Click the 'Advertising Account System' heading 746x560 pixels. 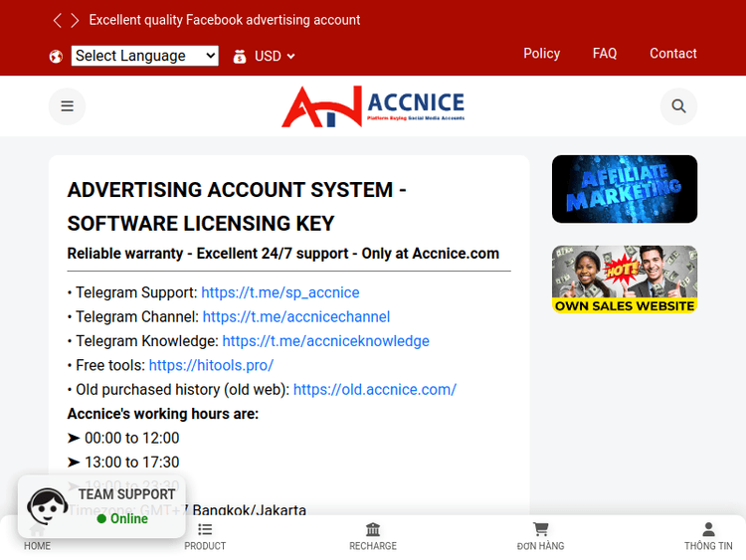click(x=237, y=207)
